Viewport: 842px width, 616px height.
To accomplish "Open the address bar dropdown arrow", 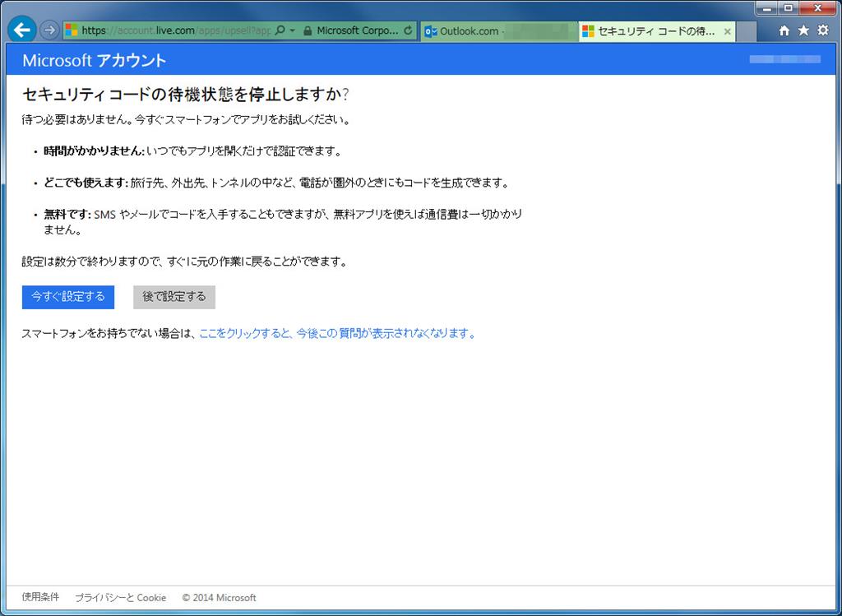I will click(x=293, y=30).
